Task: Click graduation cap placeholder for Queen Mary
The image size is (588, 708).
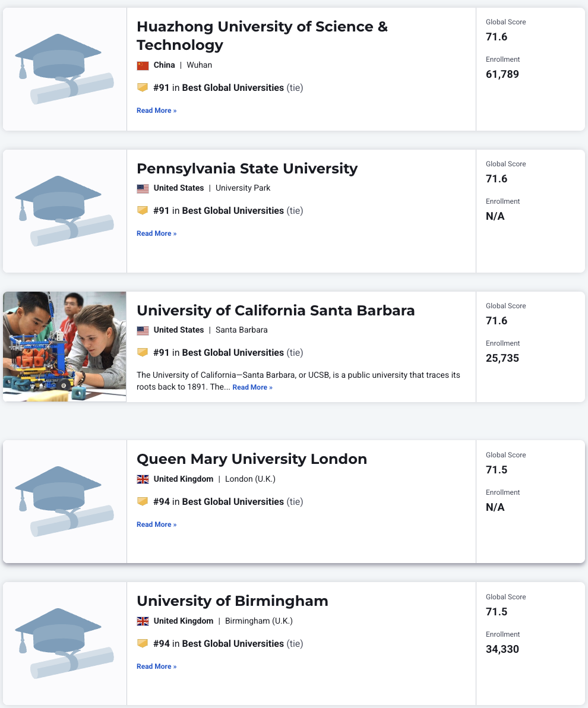Action: 64,501
